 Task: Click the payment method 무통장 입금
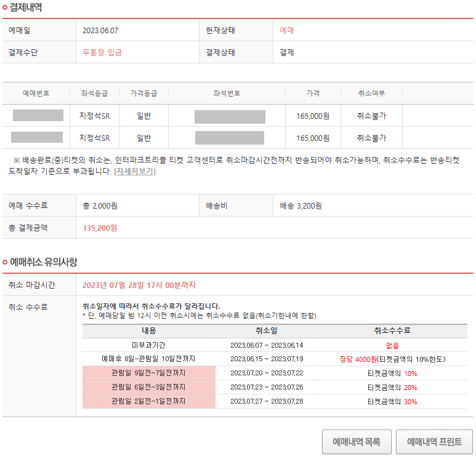pyautogui.click(x=102, y=53)
